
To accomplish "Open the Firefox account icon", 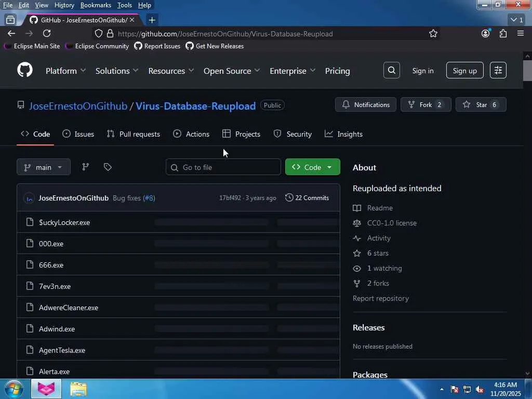I will click(x=486, y=33).
